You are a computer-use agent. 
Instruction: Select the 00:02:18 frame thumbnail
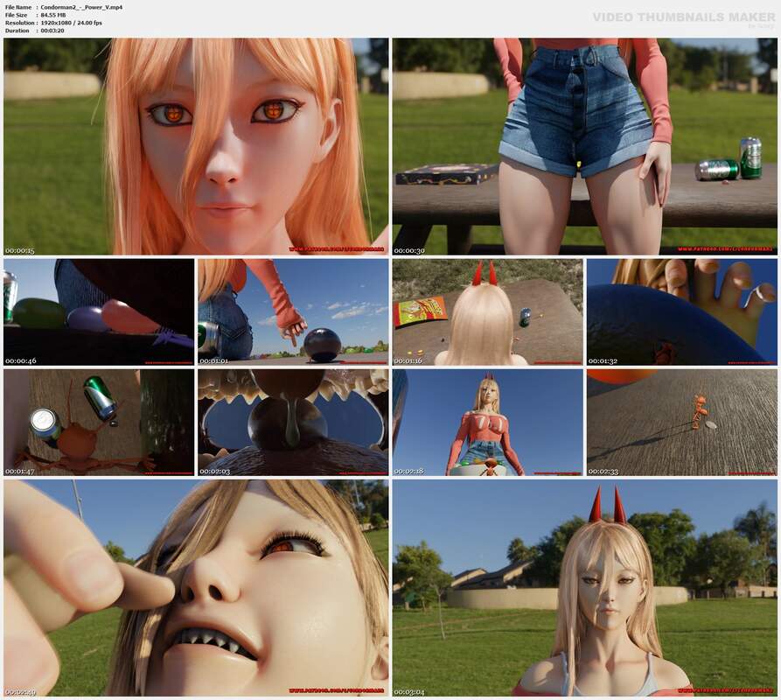pyautogui.click(x=488, y=423)
